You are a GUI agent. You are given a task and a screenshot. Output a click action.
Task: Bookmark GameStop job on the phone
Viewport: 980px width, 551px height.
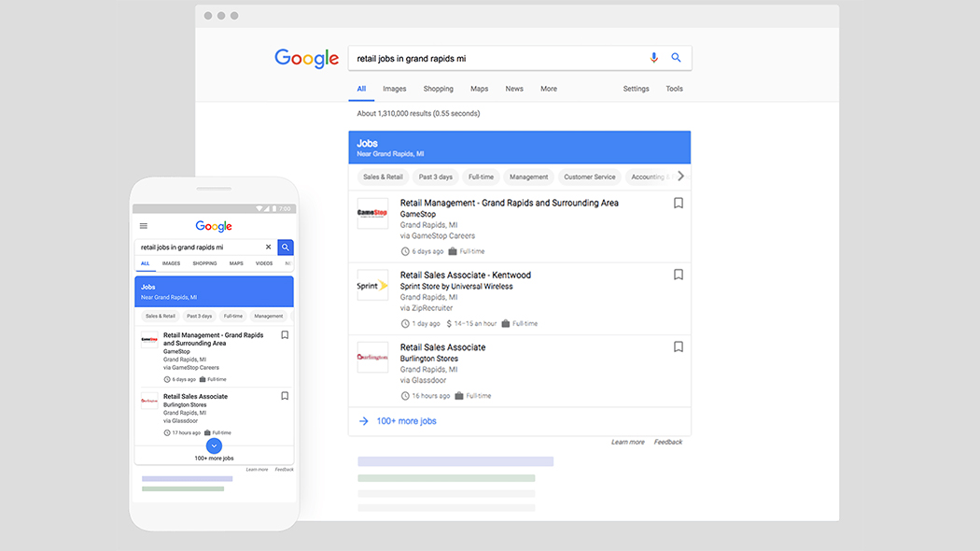[x=285, y=335]
